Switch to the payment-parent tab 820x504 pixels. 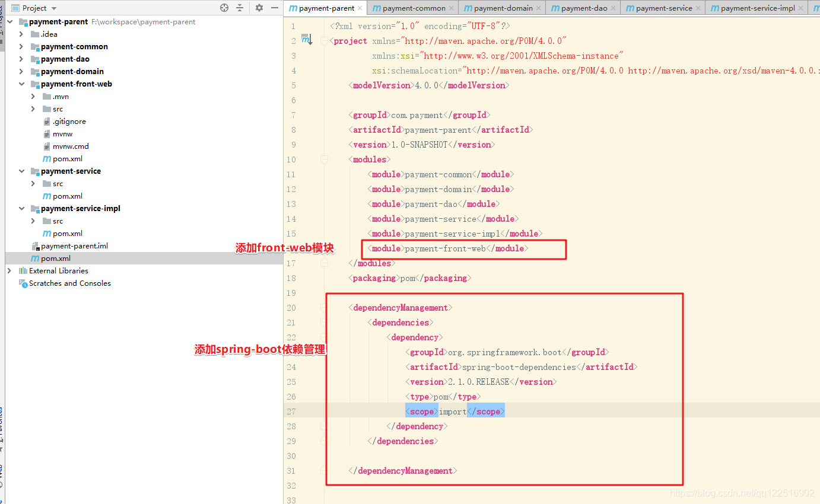326,8
